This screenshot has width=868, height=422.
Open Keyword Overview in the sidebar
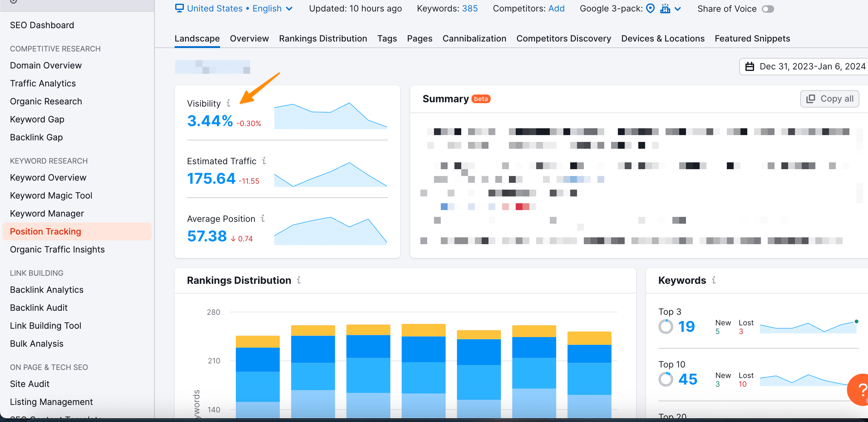point(48,178)
